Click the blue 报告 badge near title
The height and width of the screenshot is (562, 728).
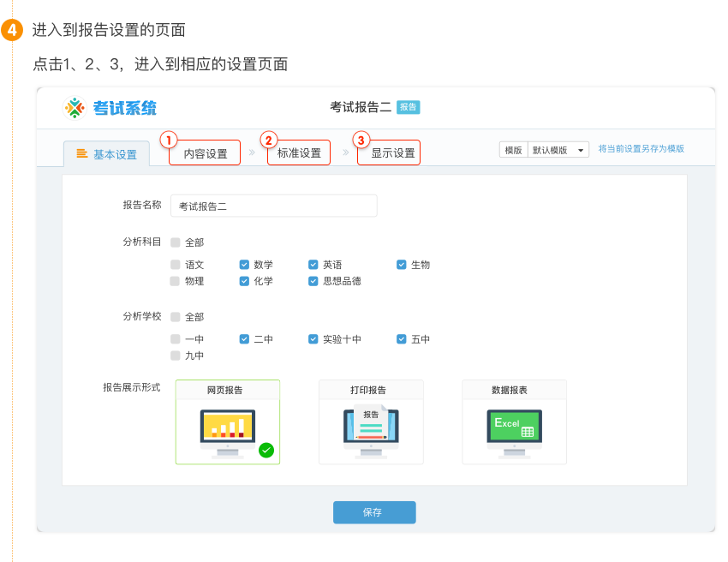[x=409, y=107]
